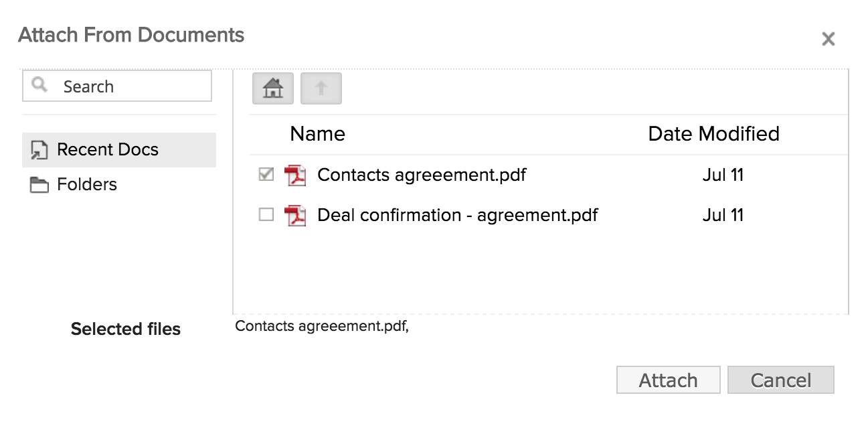868x426 pixels.
Task: Close the Attach From Documents dialog
Action: click(829, 40)
